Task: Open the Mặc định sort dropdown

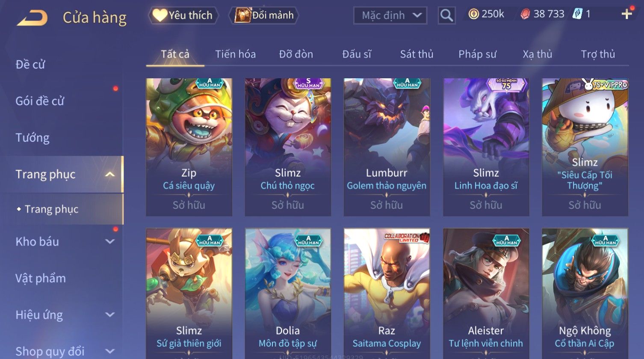Action: (390, 16)
